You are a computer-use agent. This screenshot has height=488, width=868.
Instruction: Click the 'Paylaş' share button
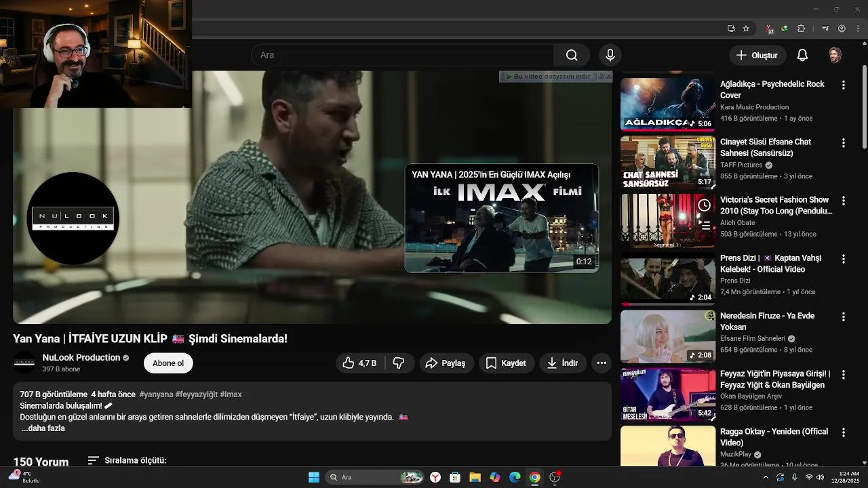(446, 363)
